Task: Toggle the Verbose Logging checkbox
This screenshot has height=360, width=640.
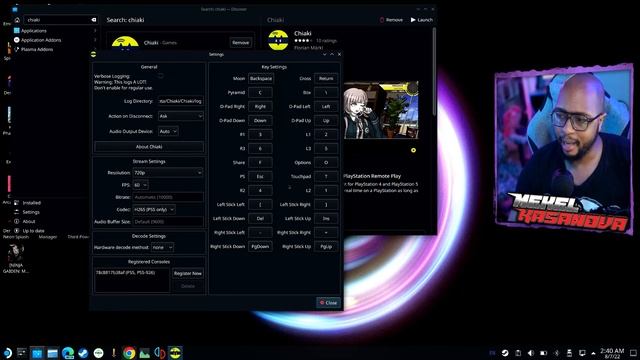Action: (x=161, y=76)
